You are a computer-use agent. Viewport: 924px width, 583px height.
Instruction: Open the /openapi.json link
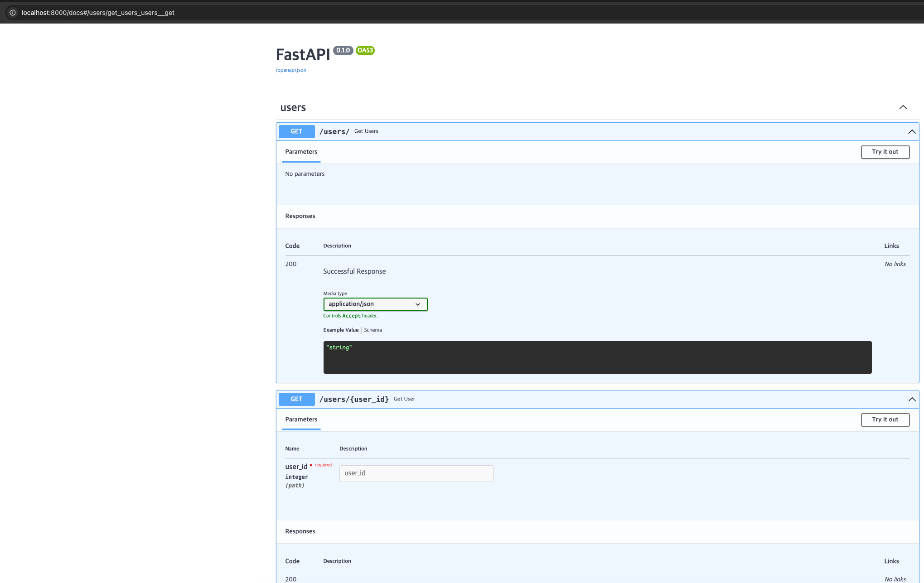(291, 70)
